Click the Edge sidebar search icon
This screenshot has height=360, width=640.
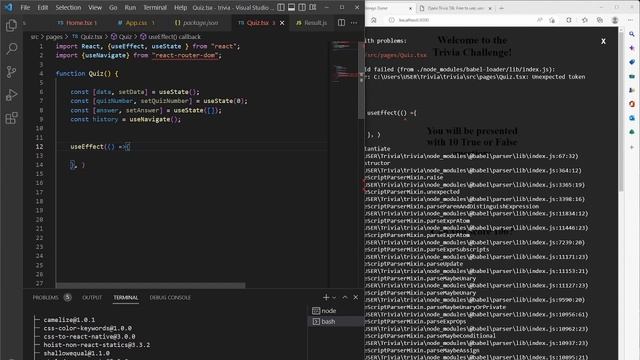pyautogui.click(x=632, y=34)
